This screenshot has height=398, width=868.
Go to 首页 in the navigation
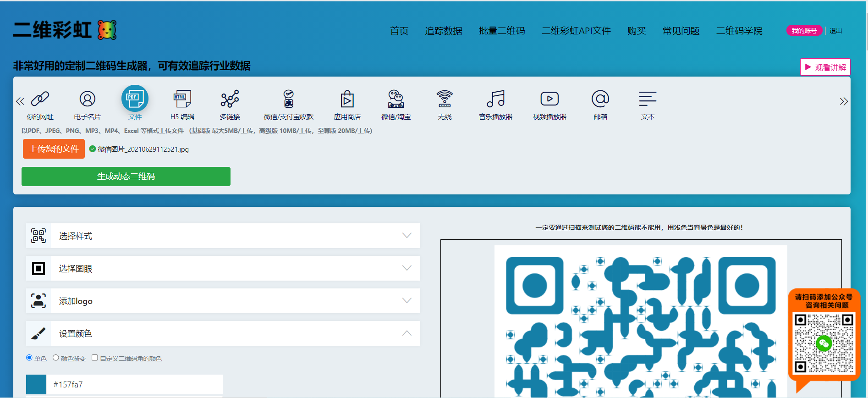399,31
